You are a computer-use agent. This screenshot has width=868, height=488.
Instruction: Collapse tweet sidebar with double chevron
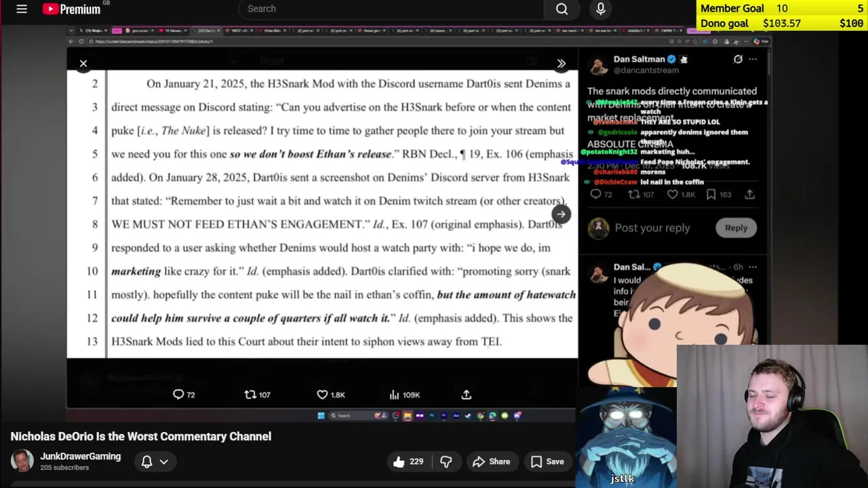click(x=561, y=64)
